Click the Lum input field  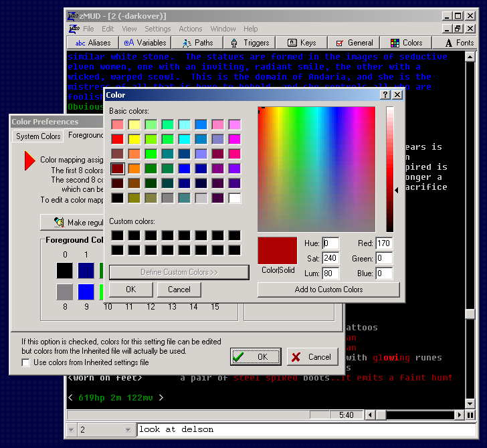(x=330, y=273)
